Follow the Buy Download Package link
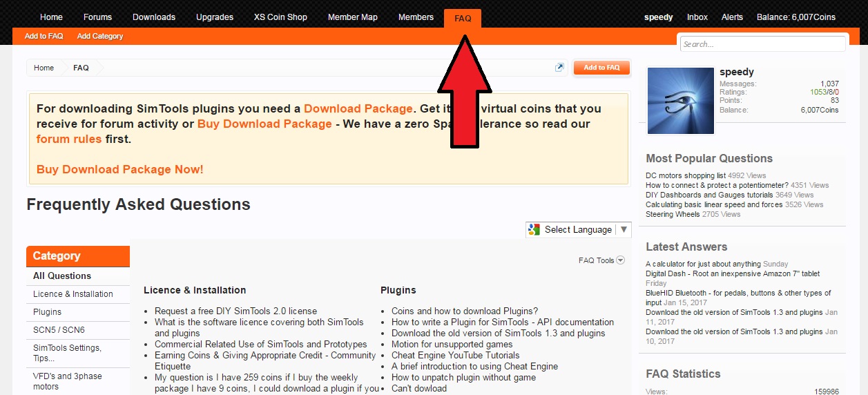The height and width of the screenshot is (395, 868). (x=264, y=124)
